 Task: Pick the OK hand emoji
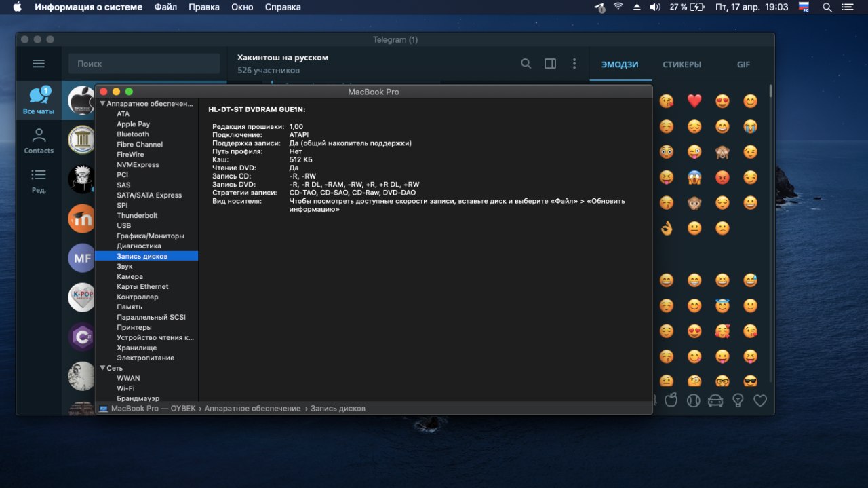(667, 228)
